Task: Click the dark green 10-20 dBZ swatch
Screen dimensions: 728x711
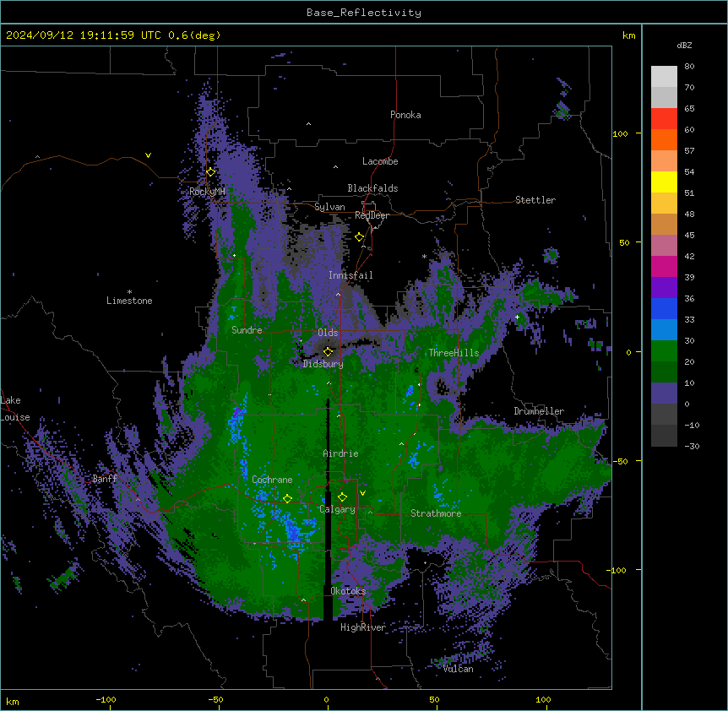Action: [664, 372]
